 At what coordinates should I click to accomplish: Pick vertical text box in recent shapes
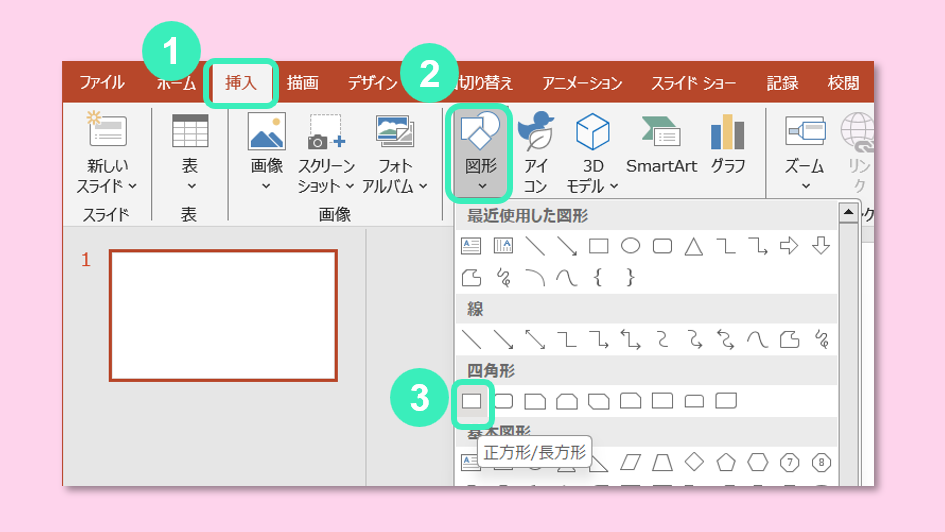[x=503, y=246]
